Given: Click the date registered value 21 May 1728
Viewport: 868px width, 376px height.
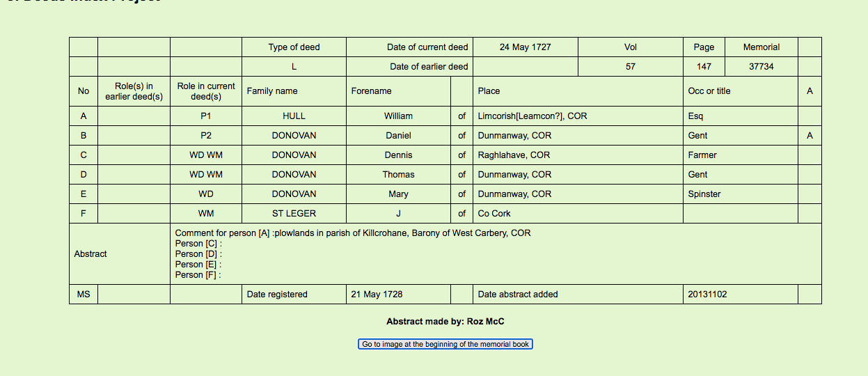Looking at the screenshot, I should coord(377,295).
